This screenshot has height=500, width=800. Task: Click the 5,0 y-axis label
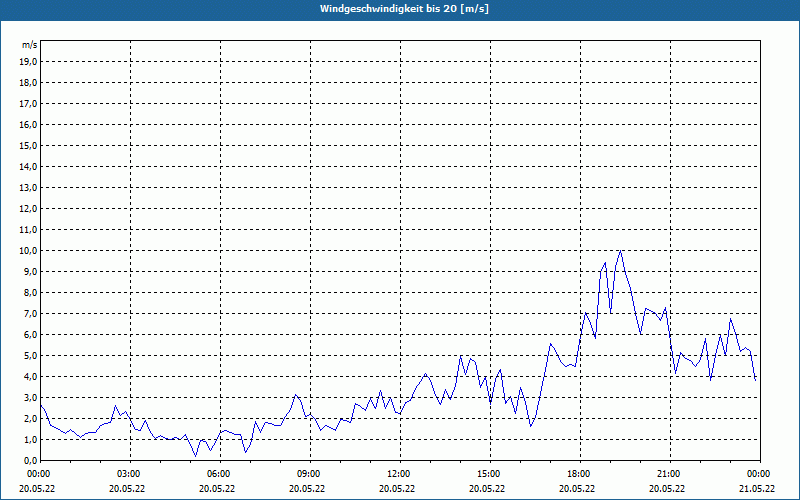click(30, 356)
